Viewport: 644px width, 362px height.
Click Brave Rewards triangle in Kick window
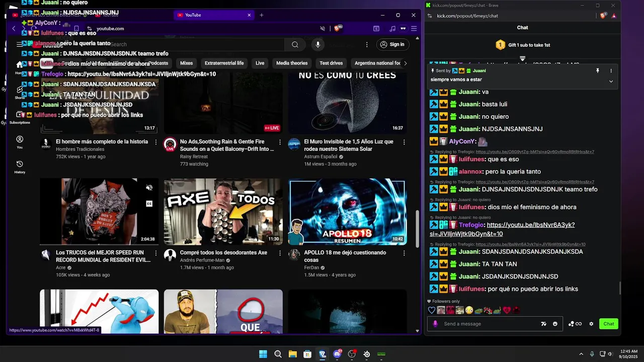(x=614, y=16)
